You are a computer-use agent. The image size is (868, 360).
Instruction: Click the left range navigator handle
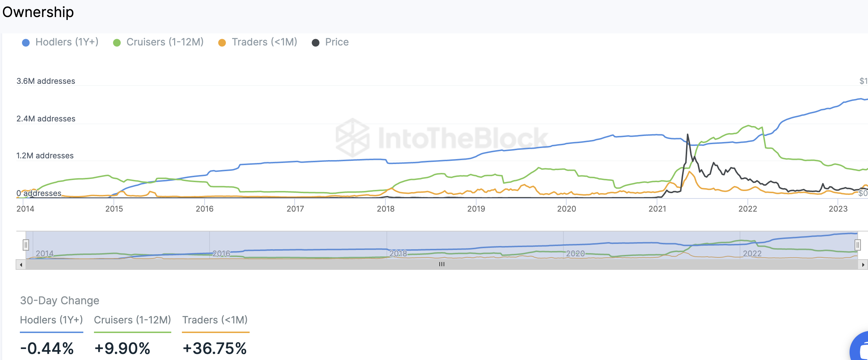[x=26, y=245]
